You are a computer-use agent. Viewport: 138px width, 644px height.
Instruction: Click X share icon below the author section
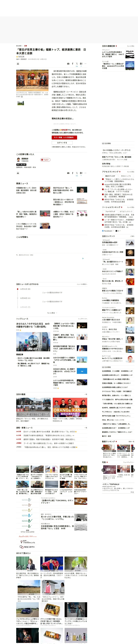[77, 173]
